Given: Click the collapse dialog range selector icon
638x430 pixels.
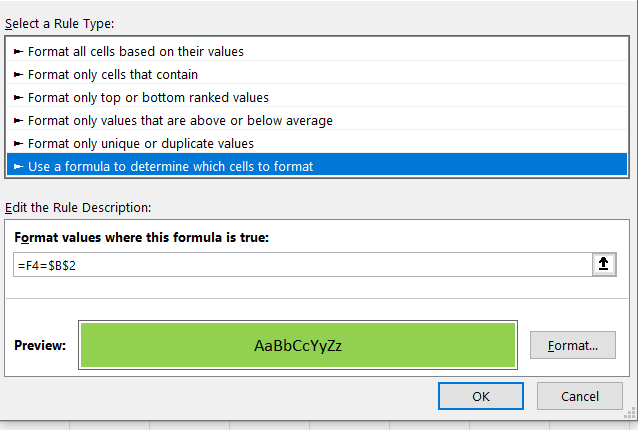Looking at the screenshot, I should coord(603,264).
